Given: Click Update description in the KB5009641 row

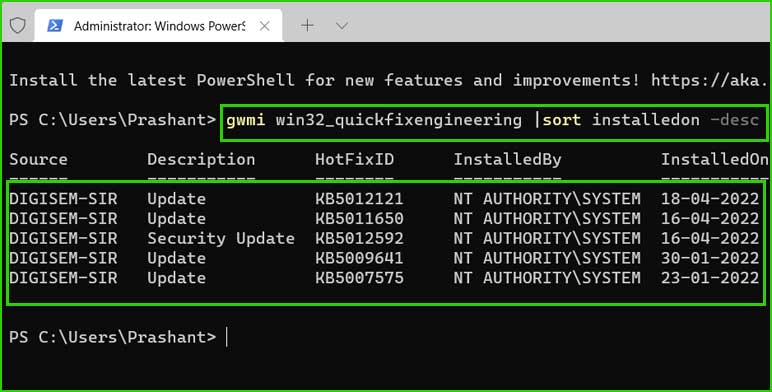Looking at the screenshot, I should click(176, 259).
